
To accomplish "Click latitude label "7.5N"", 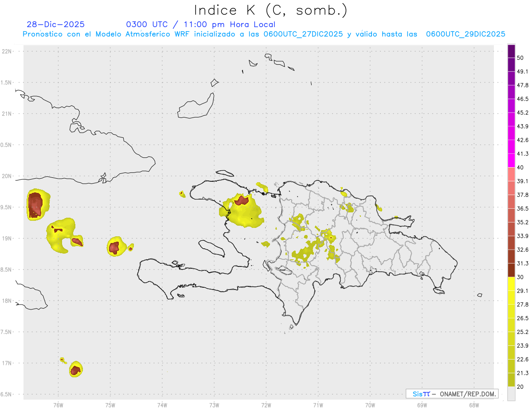I will point(6,332).
